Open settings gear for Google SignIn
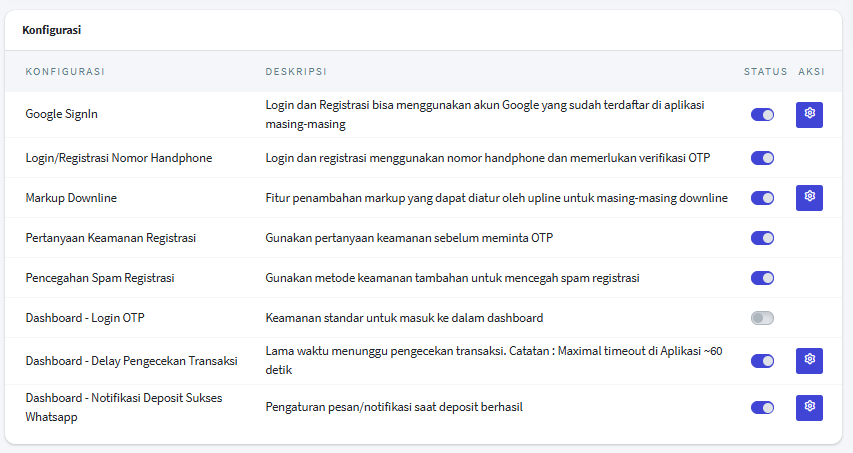This screenshot has height=453, width=853. [x=809, y=115]
